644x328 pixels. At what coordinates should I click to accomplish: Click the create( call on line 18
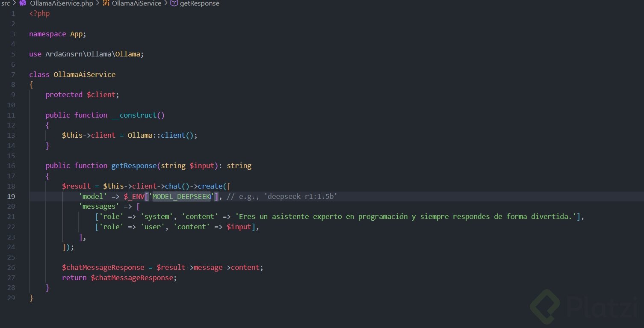point(212,186)
